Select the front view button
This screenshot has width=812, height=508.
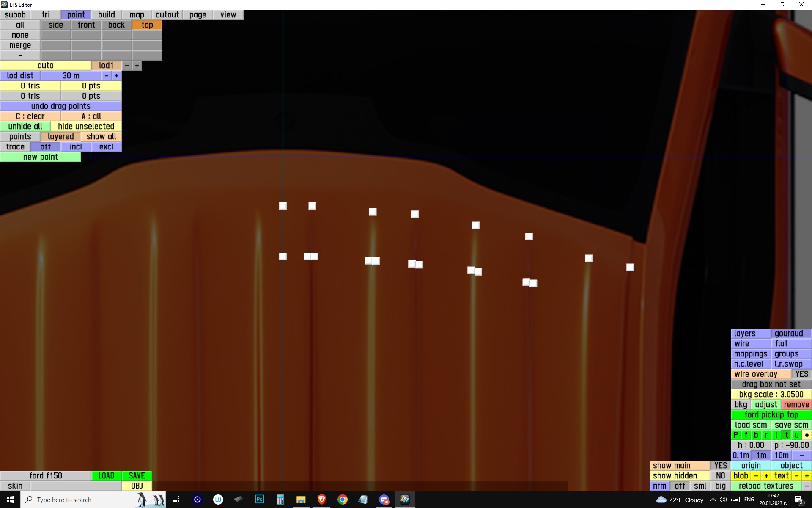point(86,25)
